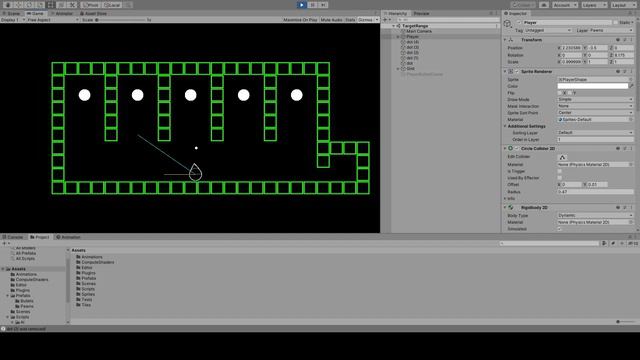Open the Layer dropdown in Inspector
640x360 pixels.
click(611, 30)
